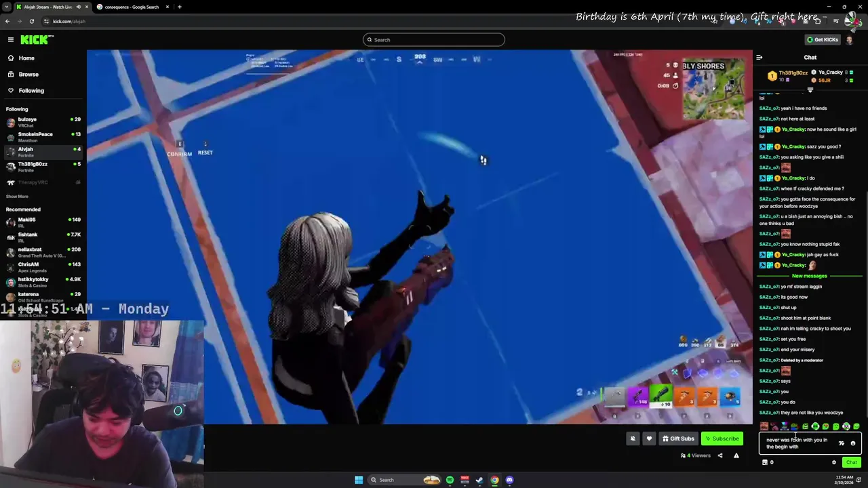
Task: Click the share stream icon
Action: click(x=720, y=455)
